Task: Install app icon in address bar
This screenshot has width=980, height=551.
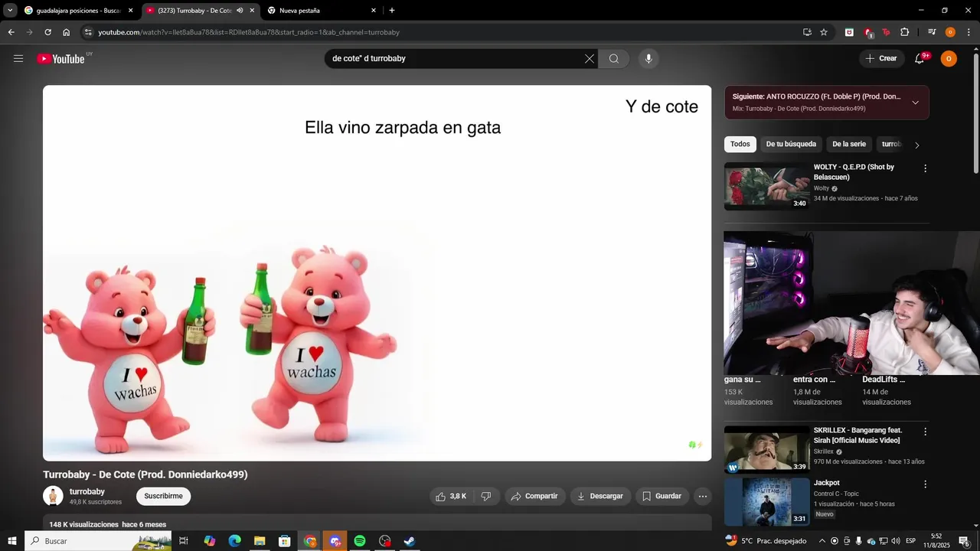Action: coord(807,32)
